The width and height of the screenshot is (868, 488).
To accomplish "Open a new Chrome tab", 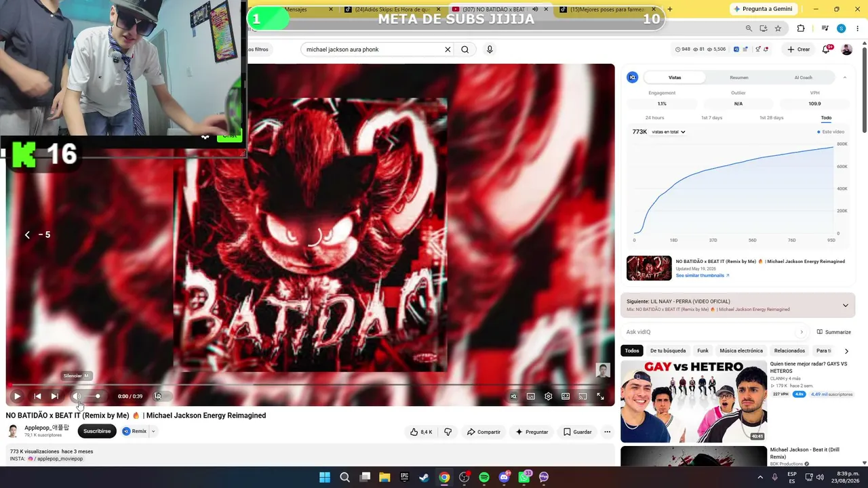I will pos(670,9).
